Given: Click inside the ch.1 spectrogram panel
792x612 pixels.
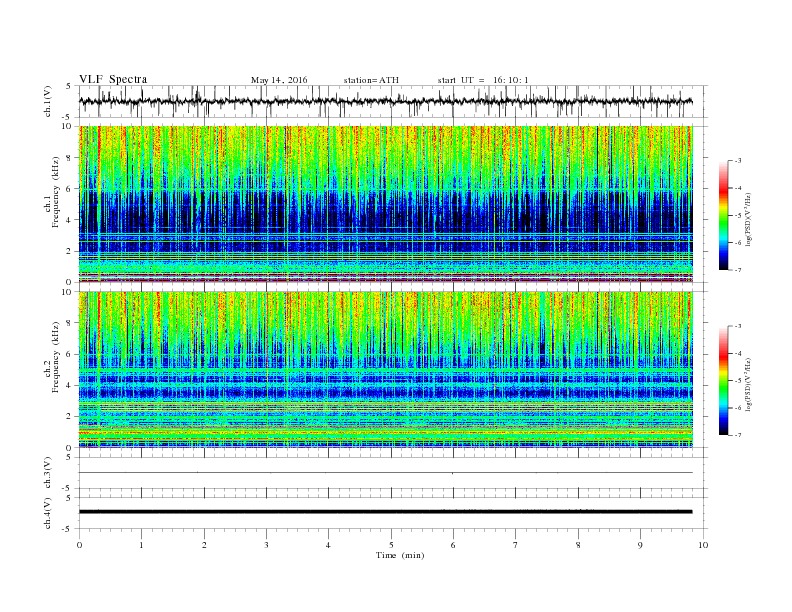Looking at the screenshot, I should (x=385, y=204).
